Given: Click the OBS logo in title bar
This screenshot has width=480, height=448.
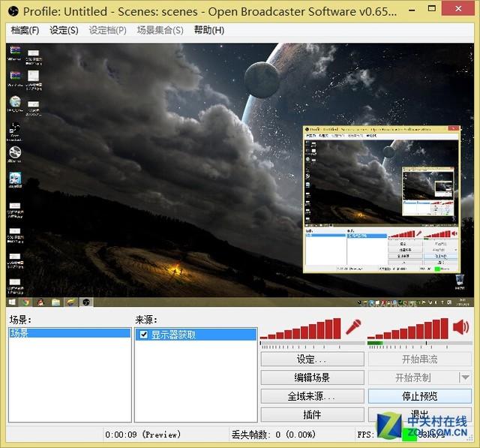Looking at the screenshot, I should click(13, 12).
